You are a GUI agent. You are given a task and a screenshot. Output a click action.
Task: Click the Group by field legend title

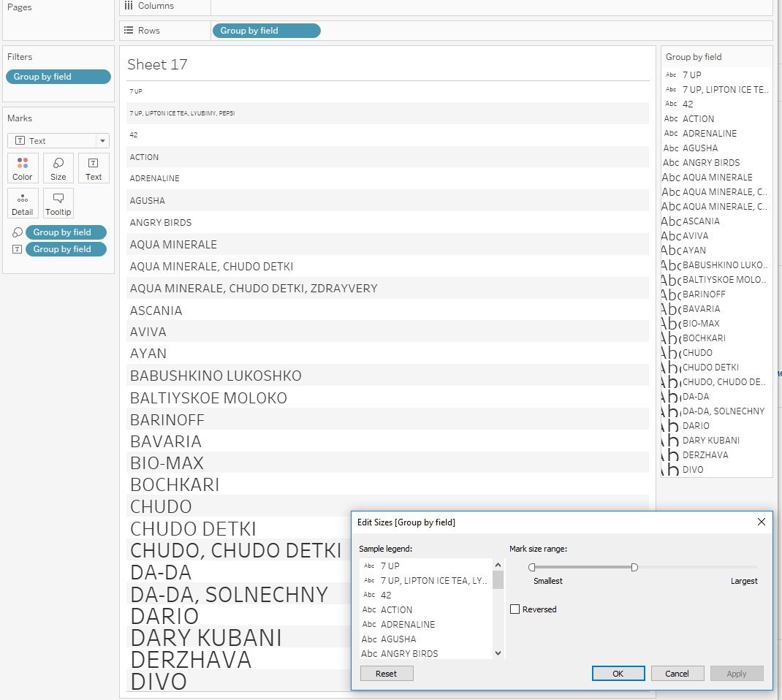(x=694, y=57)
